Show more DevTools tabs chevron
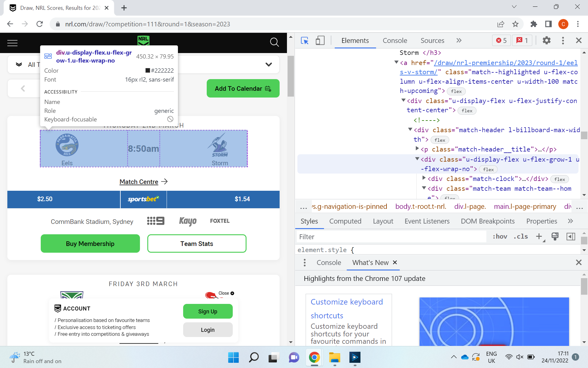588x368 pixels. [459, 40]
